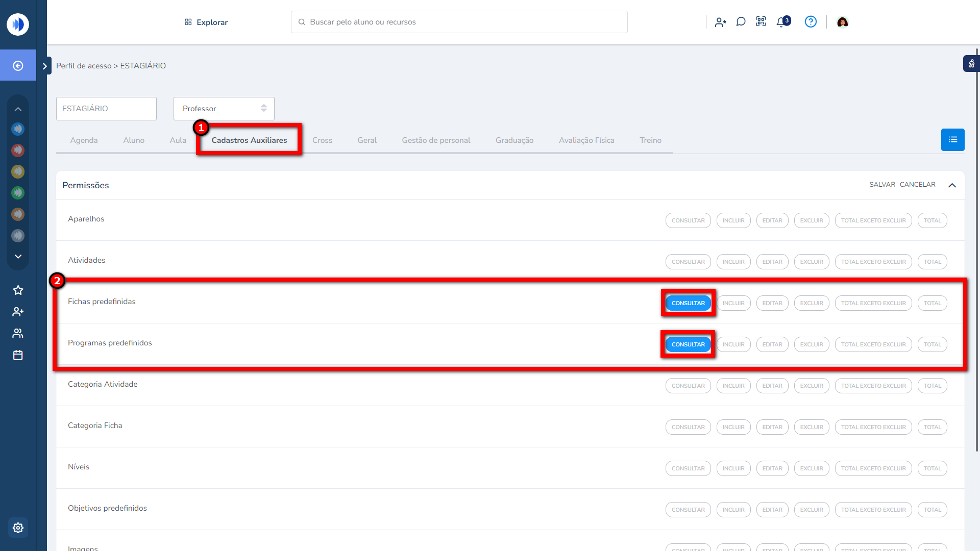Viewport: 980px width, 551px height.
Task: Click the SALVAR button
Action: (x=882, y=185)
